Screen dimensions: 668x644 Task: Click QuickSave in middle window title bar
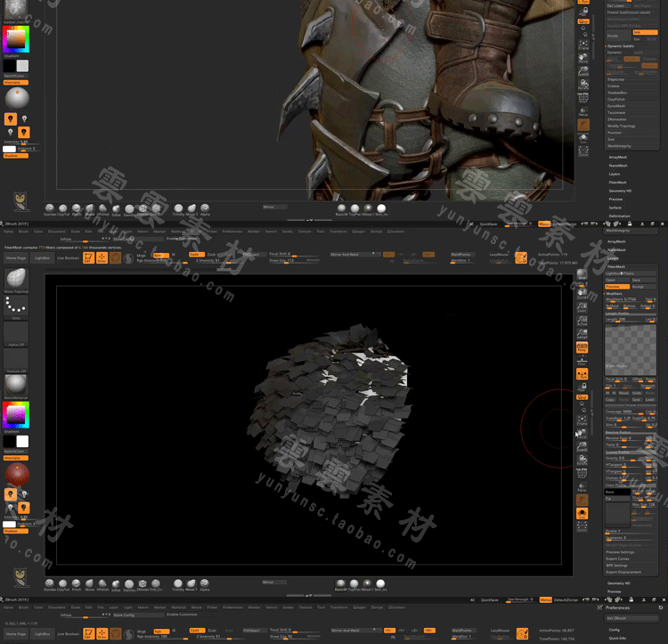click(488, 224)
